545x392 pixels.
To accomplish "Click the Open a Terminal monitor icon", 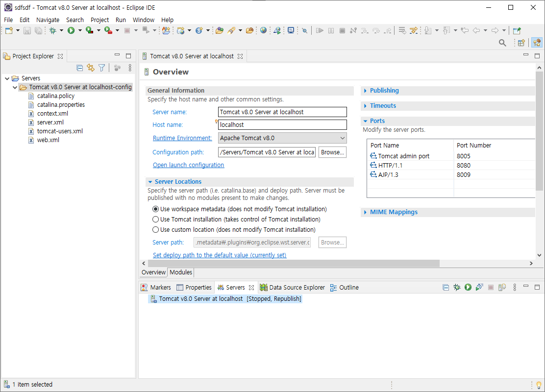I will pyautogui.click(x=291, y=30).
